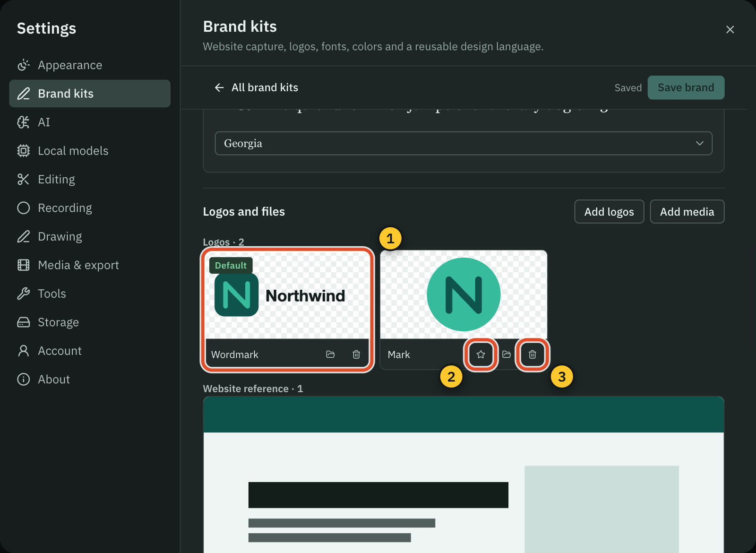756x553 pixels.
Task: Click the Recording circle icon
Action: coord(23,208)
